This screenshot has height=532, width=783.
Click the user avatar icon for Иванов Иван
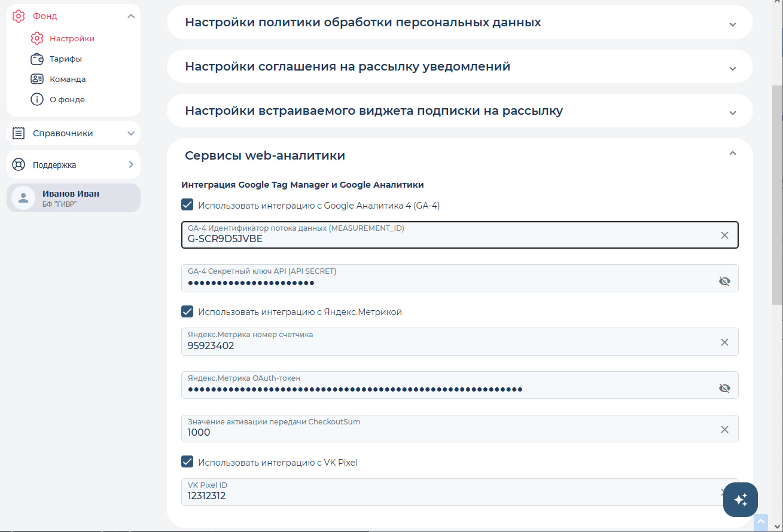(x=24, y=198)
